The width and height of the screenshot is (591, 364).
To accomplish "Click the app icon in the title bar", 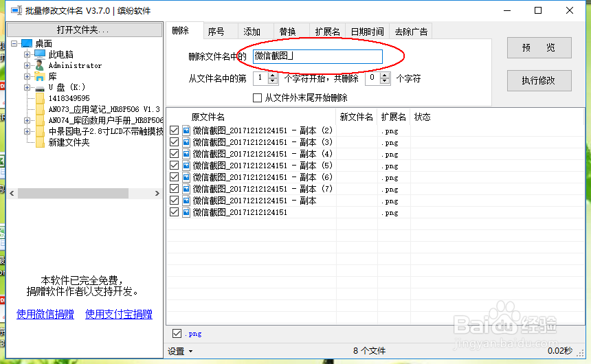I will click(x=16, y=10).
